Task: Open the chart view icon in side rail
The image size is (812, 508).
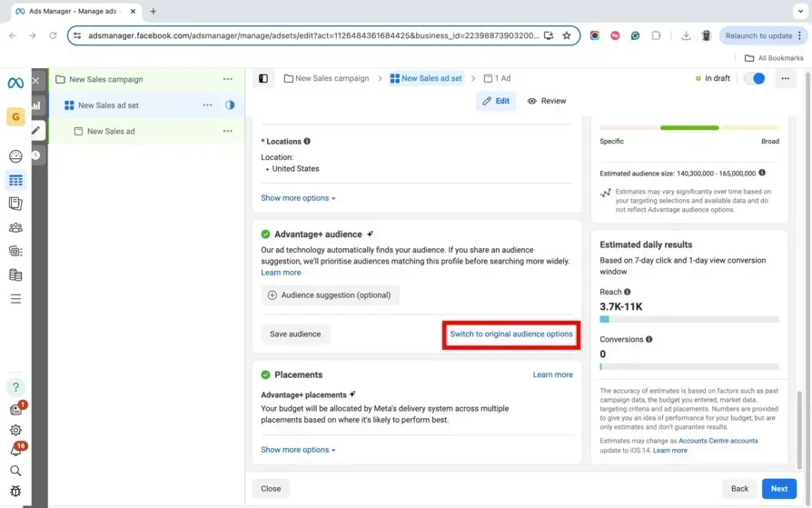Action: pyautogui.click(x=36, y=105)
